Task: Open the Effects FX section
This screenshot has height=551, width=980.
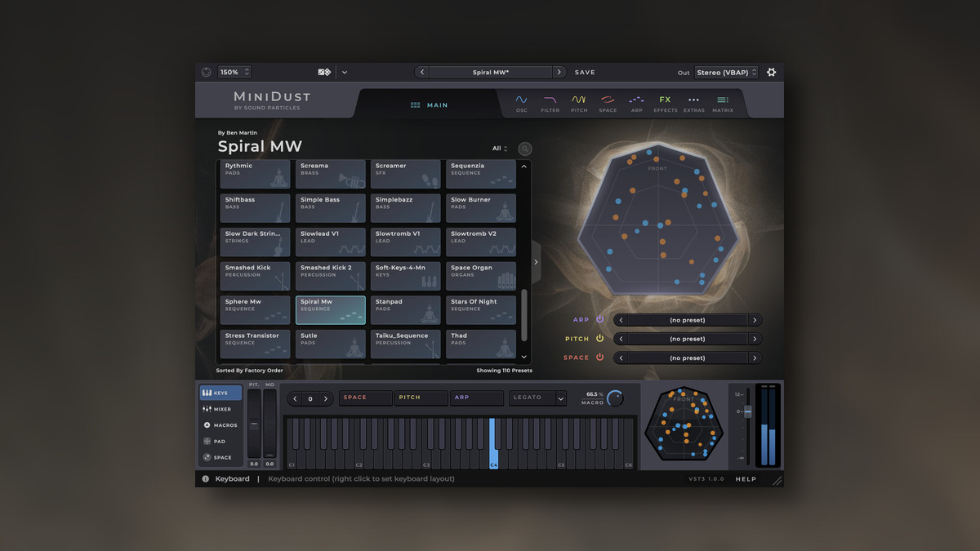Action: pos(665,103)
